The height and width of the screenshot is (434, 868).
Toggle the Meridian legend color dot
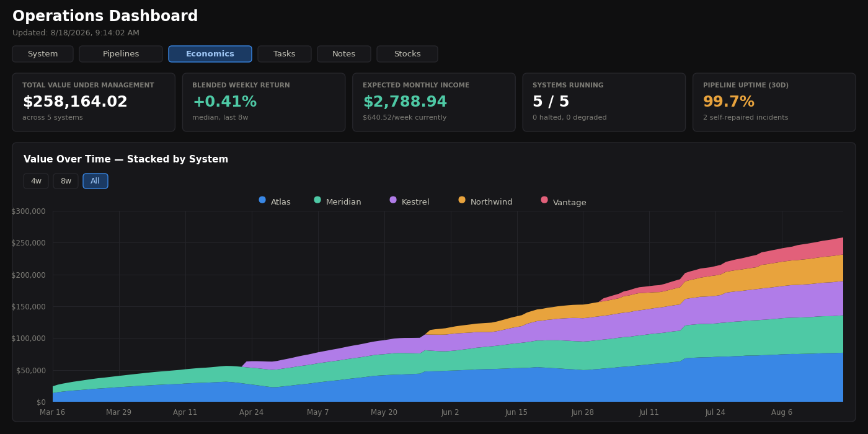coord(317,200)
